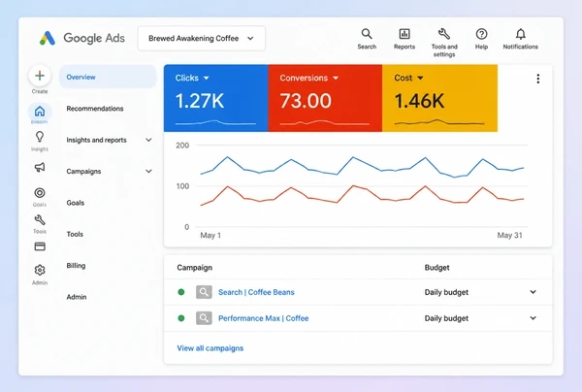582x392 pixels.
Task: Expand Daily budget for Performance Max | Coffee
Action: (x=533, y=318)
